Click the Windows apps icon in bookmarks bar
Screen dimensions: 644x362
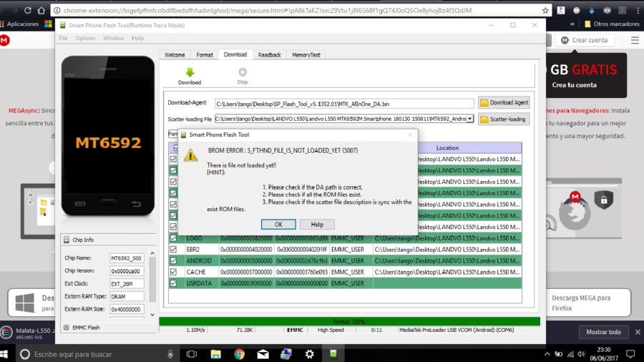pyautogui.click(x=48, y=24)
